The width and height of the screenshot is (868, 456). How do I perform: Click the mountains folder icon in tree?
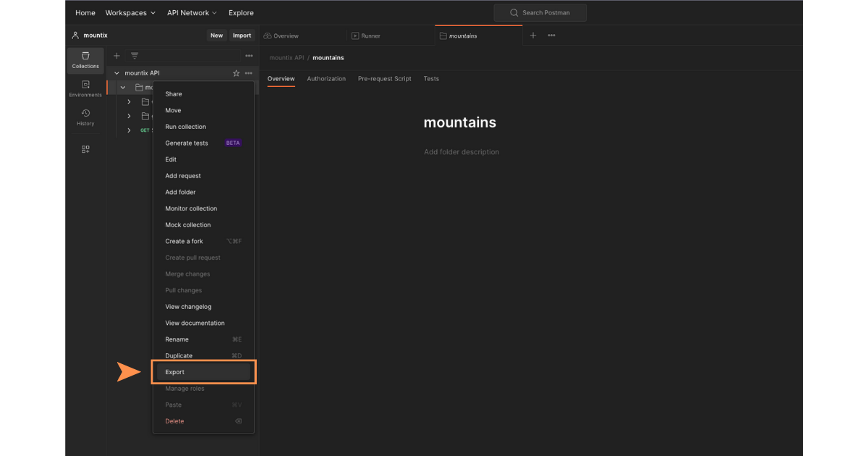click(137, 88)
